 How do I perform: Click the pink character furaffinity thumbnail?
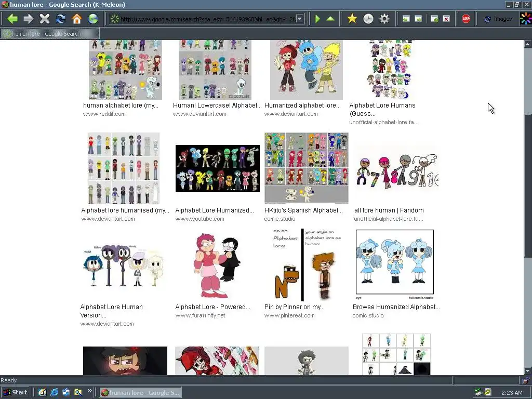[x=218, y=265]
